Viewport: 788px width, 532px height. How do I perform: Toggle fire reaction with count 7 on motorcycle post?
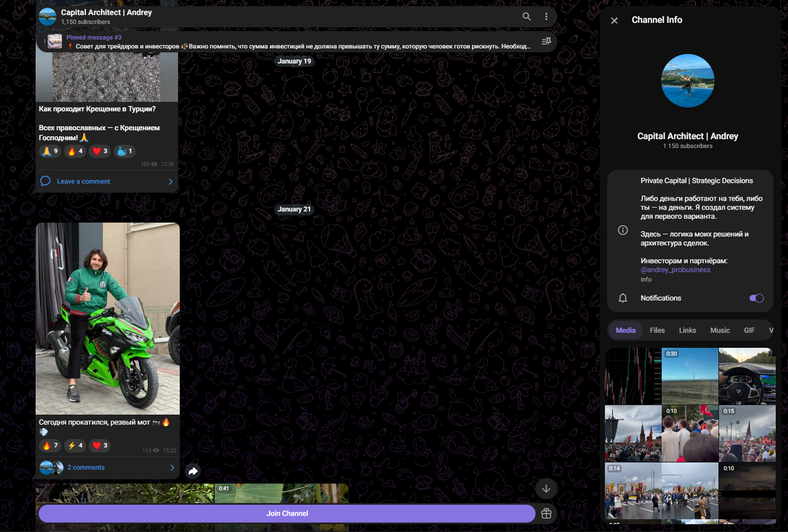[x=50, y=446]
